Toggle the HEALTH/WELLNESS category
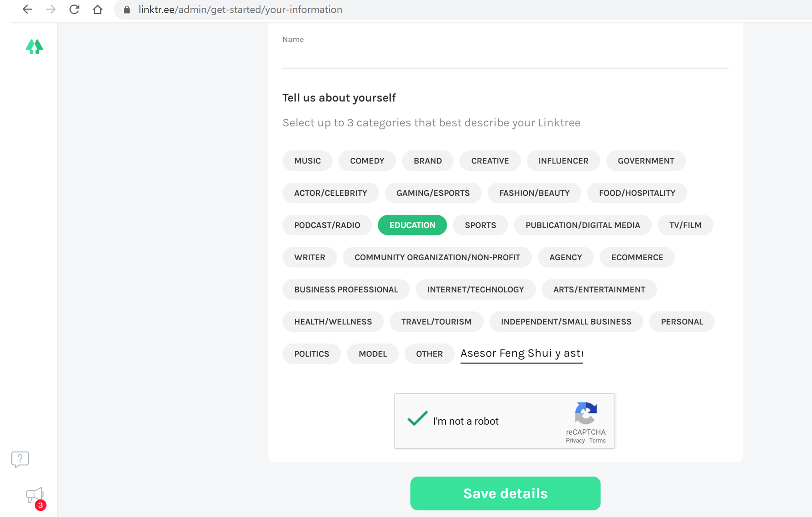This screenshot has height=517, width=812. coord(333,322)
